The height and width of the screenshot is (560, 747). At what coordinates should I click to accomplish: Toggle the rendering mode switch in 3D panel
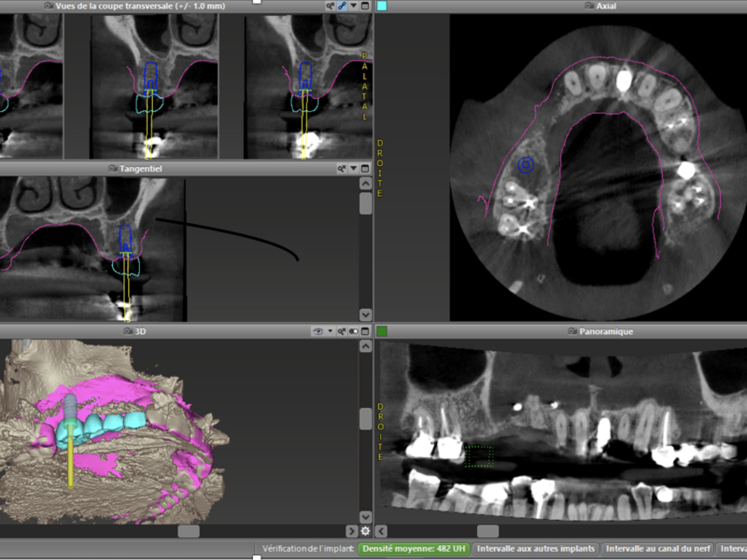354,331
